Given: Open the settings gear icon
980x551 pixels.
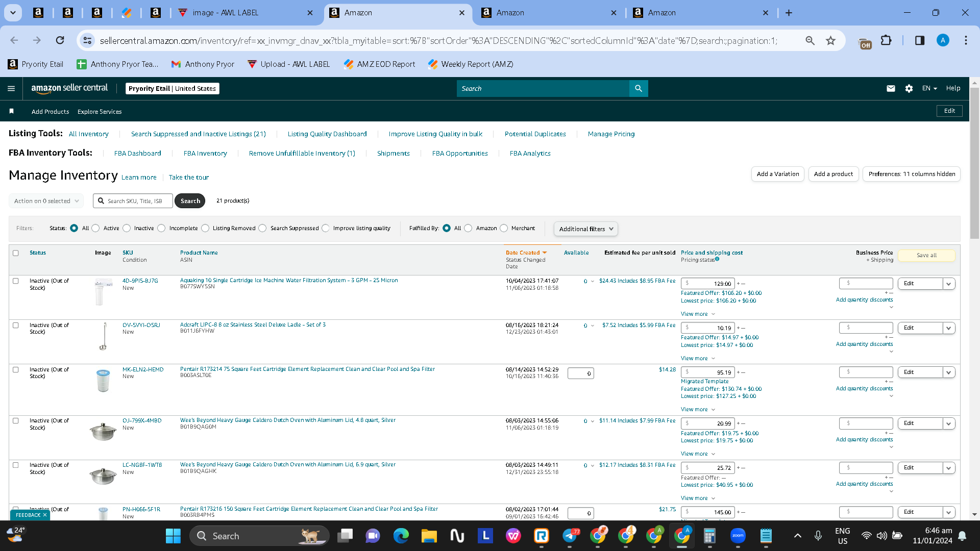Looking at the screenshot, I should pos(909,88).
